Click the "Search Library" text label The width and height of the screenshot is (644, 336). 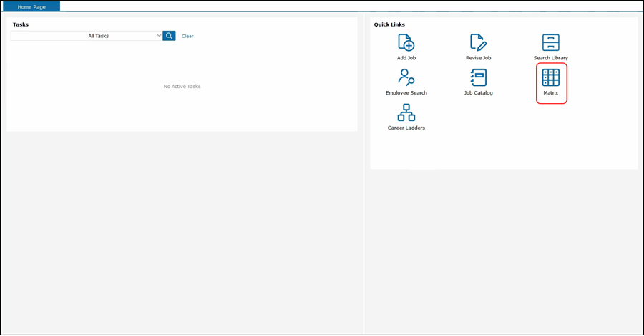[550, 58]
